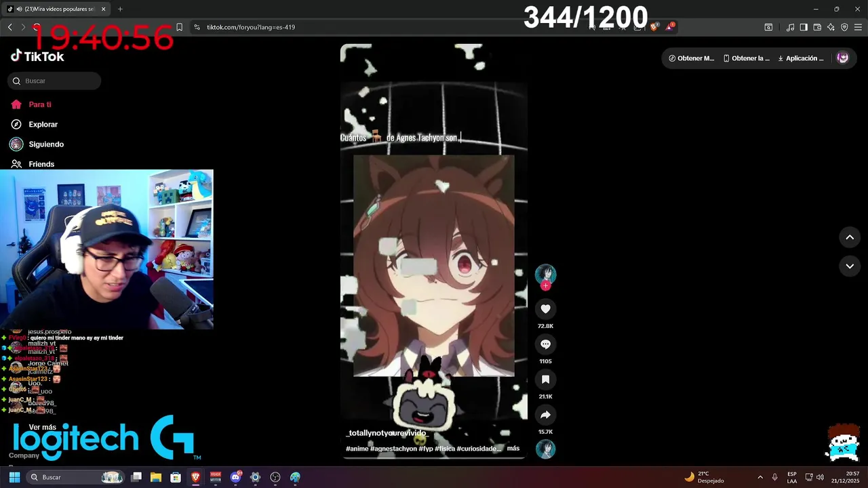868x488 pixels.
Task: Open the Brave media playlist music-note icon
Action: pyautogui.click(x=790, y=27)
